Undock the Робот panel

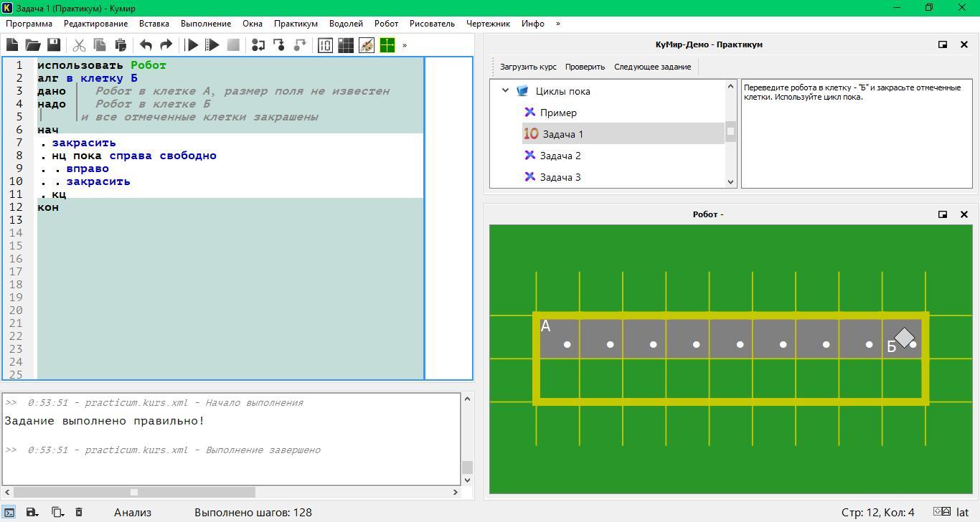point(943,214)
